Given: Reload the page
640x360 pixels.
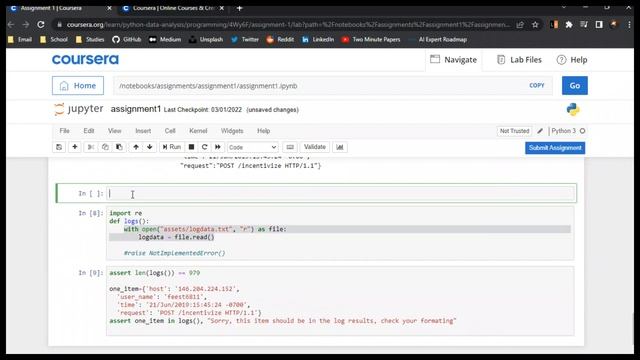Looking at the screenshot, I should 41,25.
